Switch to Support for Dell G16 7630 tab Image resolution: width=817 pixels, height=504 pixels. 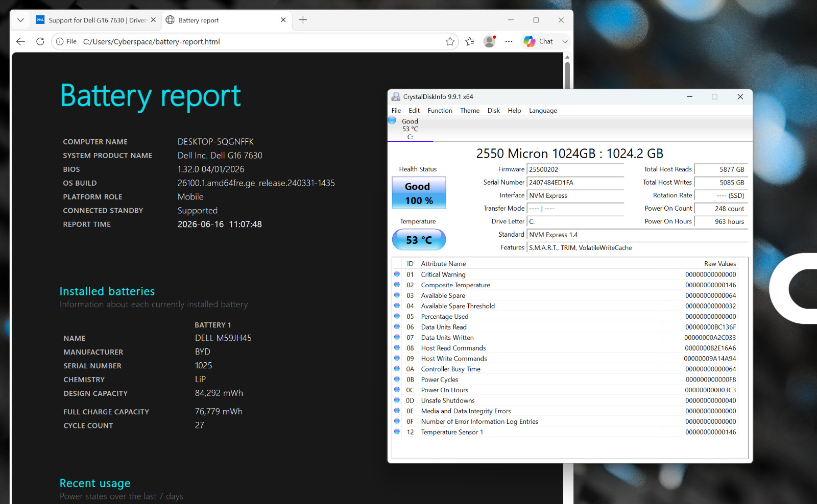[92, 20]
